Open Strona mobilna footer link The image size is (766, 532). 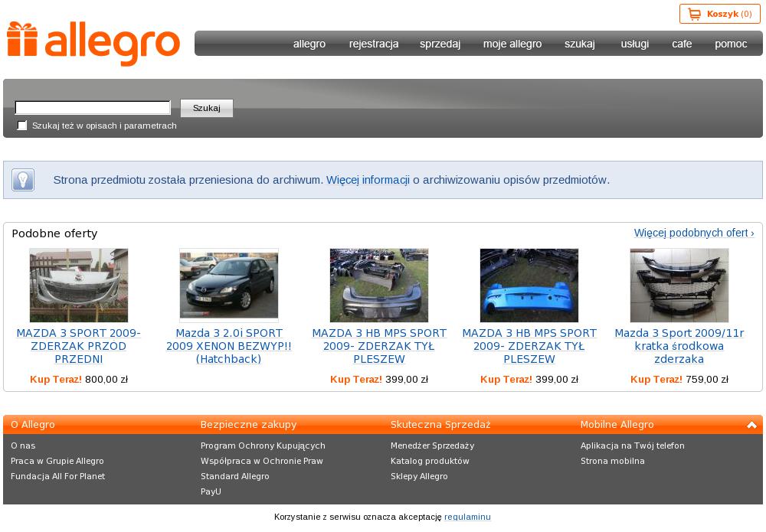[613, 461]
